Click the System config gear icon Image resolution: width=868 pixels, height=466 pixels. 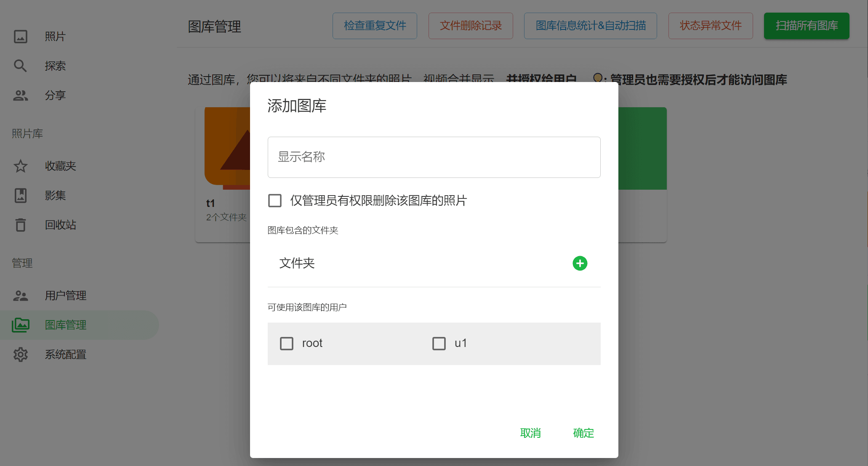click(21, 355)
